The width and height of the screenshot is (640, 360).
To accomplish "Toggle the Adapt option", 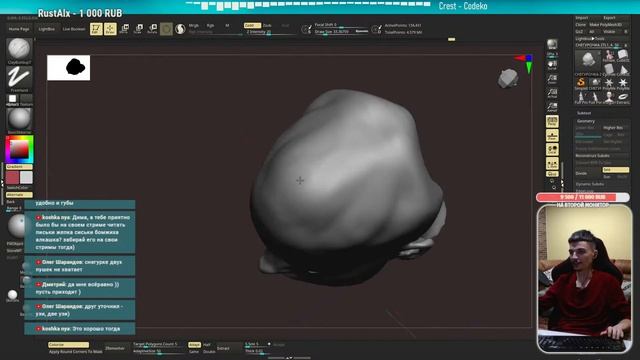I will tap(194, 345).
